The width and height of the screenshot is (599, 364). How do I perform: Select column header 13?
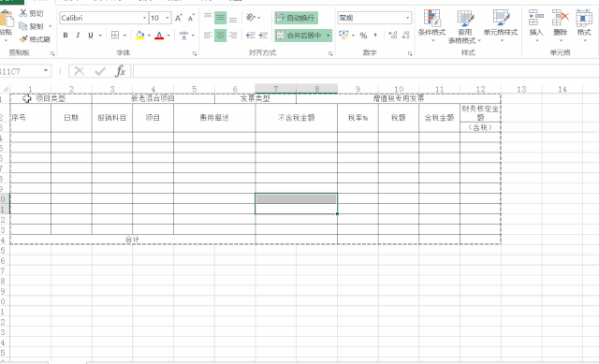[x=521, y=89]
